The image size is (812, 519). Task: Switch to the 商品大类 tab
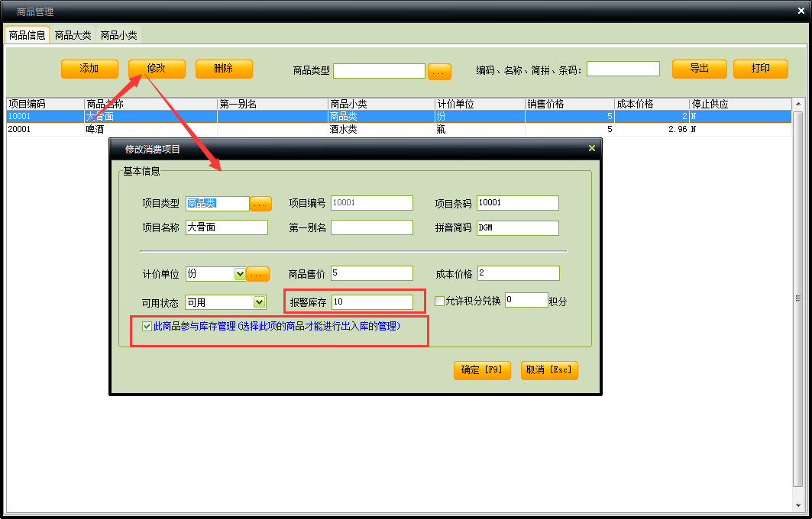click(73, 35)
